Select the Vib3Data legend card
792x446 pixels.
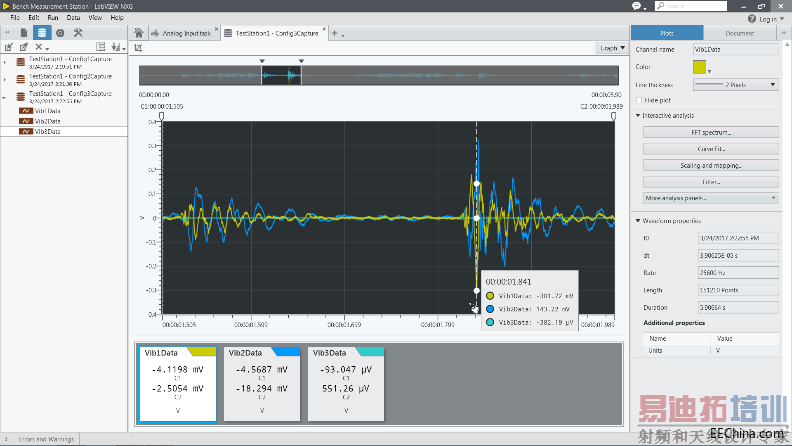tap(346, 384)
